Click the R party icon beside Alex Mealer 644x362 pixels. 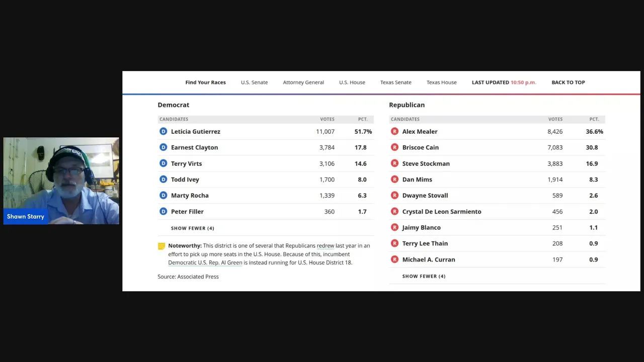[394, 131]
